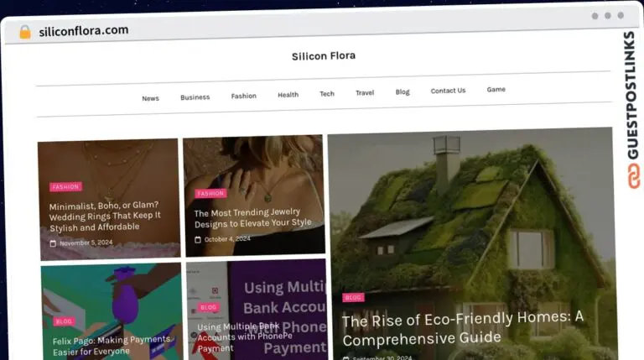Open the Game menu item

(496, 90)
